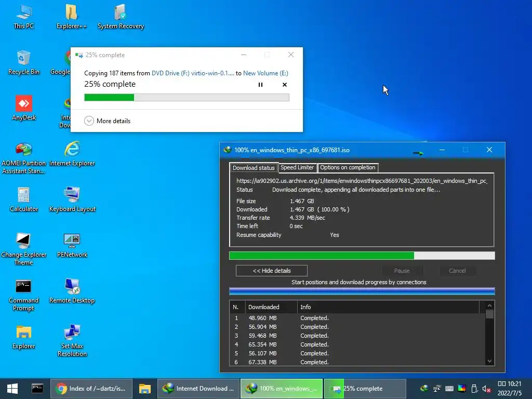The height and width of the screenshot is (399, 532).
Task: Click Pause in the IDM download window
Action: click(402, 271)
